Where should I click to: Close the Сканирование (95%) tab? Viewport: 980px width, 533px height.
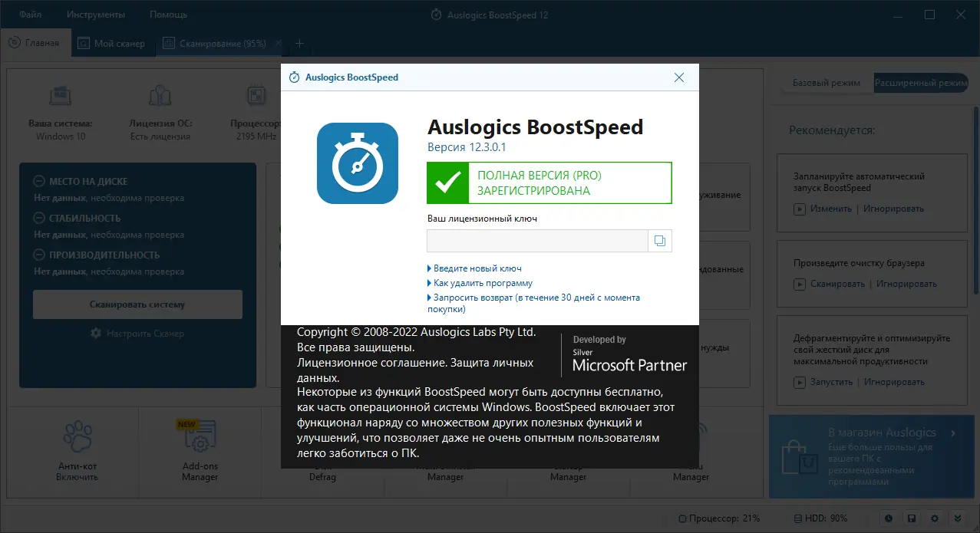[x=279, y=43]
